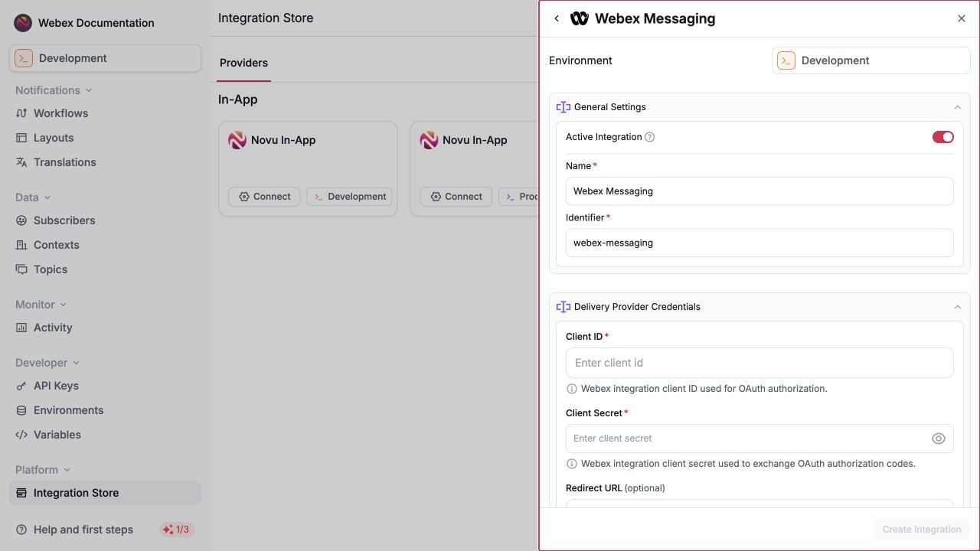The image size is (980, 551).
Task: Click the Create Integration button
Action: tap(922, 530)
